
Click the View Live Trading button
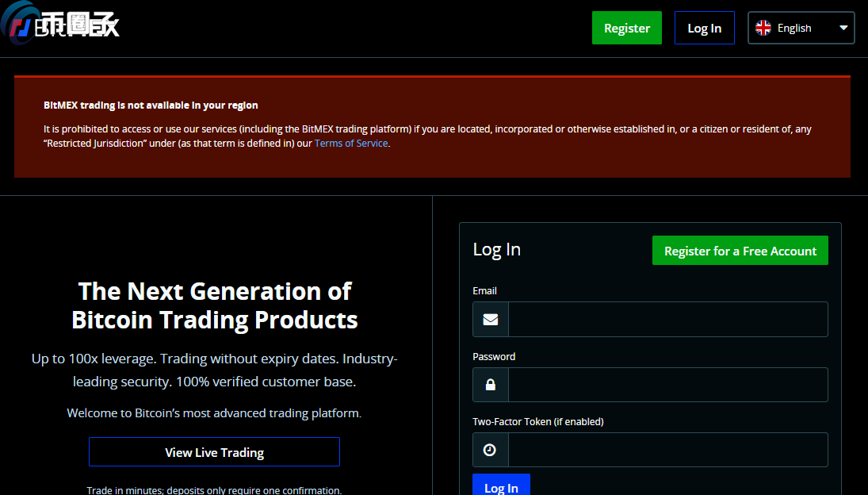(x=214, y=452)
